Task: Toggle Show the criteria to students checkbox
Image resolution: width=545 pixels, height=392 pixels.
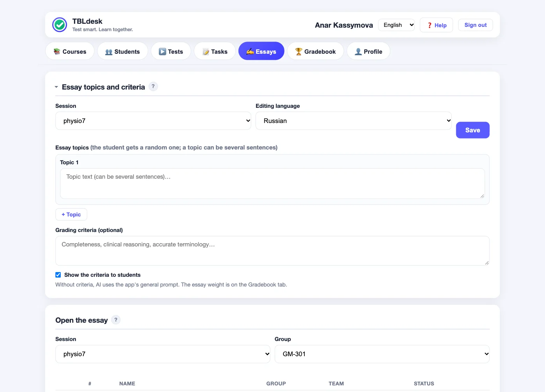Action: (58, 275)
